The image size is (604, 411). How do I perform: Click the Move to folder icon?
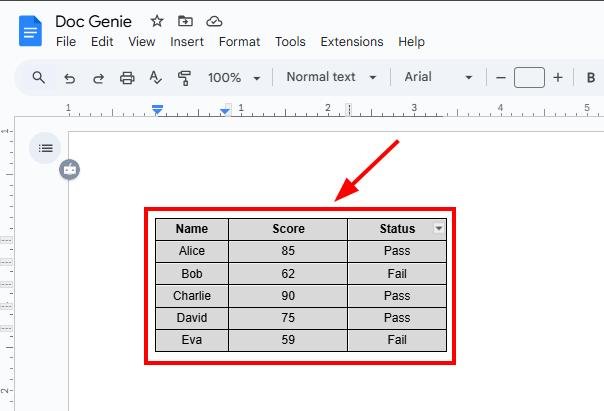(x=185, y=21)
